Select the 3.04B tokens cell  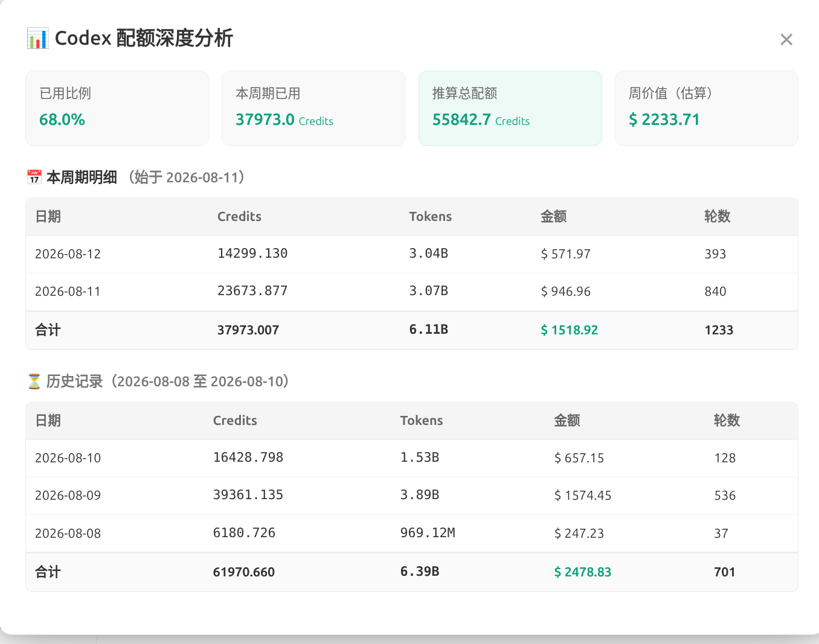pyautogui.click(x=428, y=253)
